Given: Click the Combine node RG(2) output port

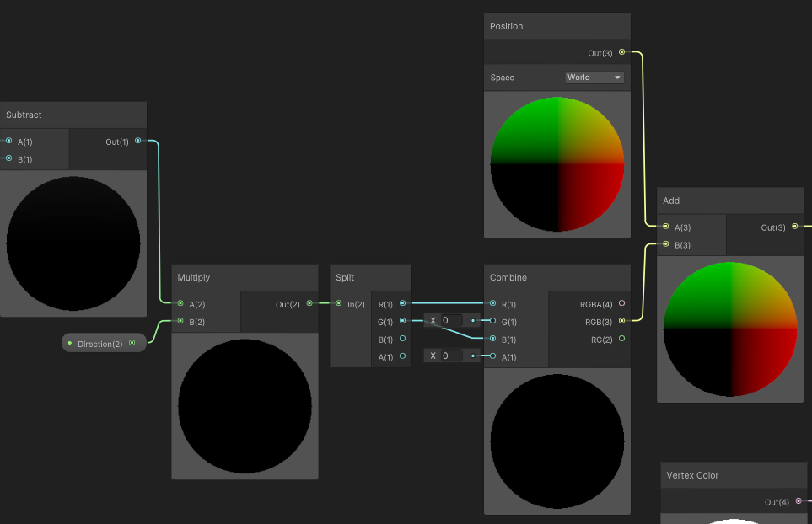Looking at the screenshot, I should (x=622, y=339).
